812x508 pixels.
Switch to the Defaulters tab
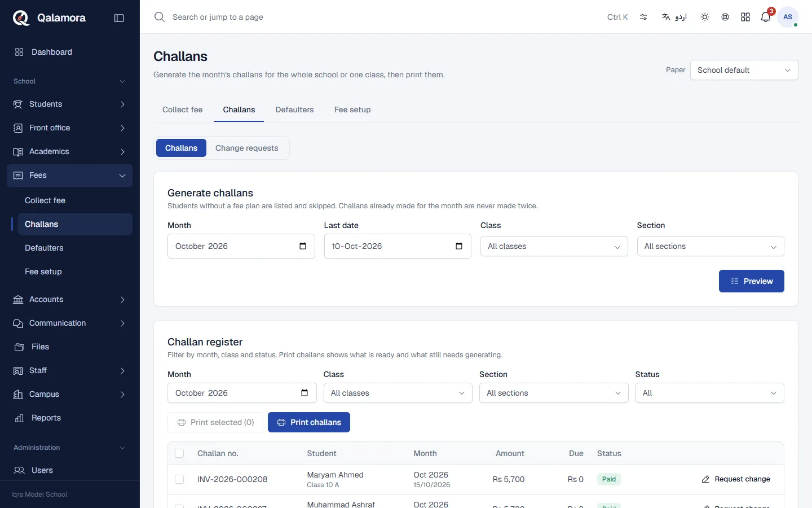(x=294, y=110)
